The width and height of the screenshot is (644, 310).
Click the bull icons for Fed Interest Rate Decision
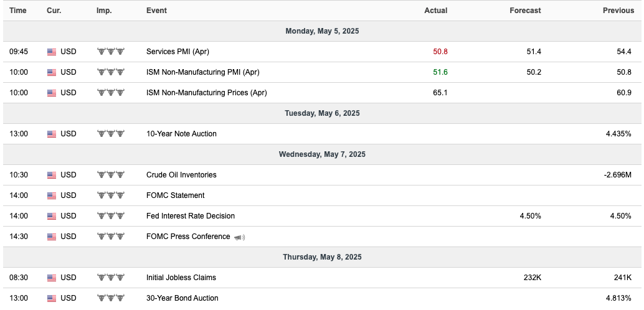point(110,215)
